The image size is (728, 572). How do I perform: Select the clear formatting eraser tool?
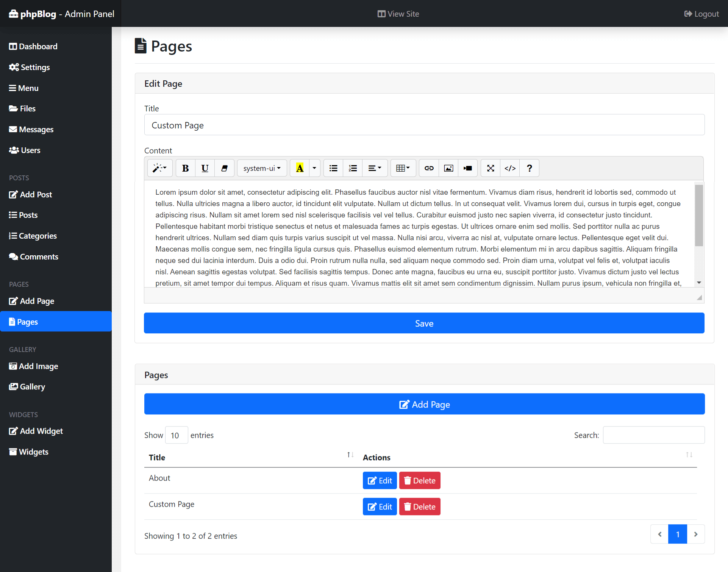tap(224, 168)
